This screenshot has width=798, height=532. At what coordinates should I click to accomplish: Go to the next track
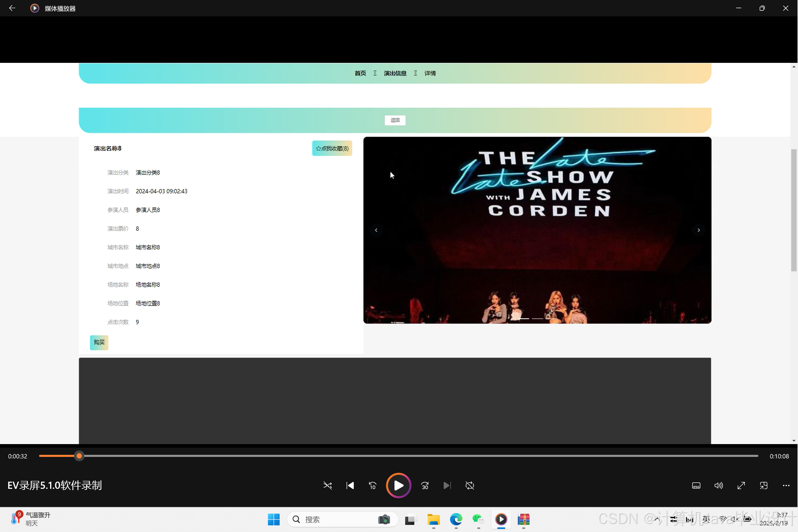[x=447, y=485]
